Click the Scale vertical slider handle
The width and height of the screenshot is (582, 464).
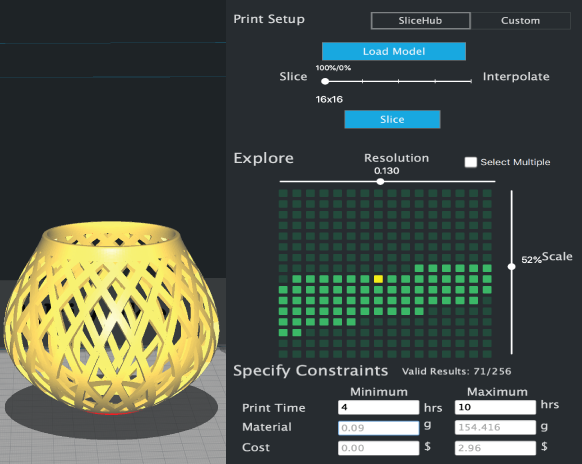click(511, 267)
